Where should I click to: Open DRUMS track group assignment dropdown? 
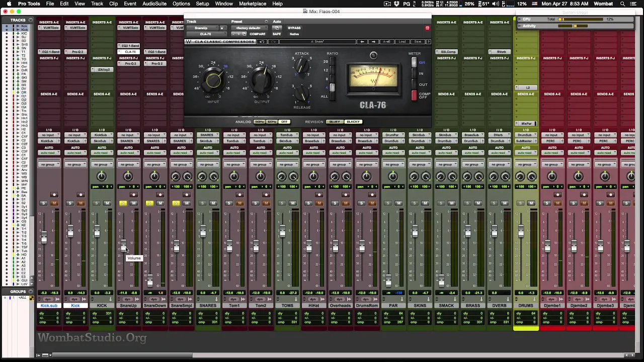(x=526, y=164)
